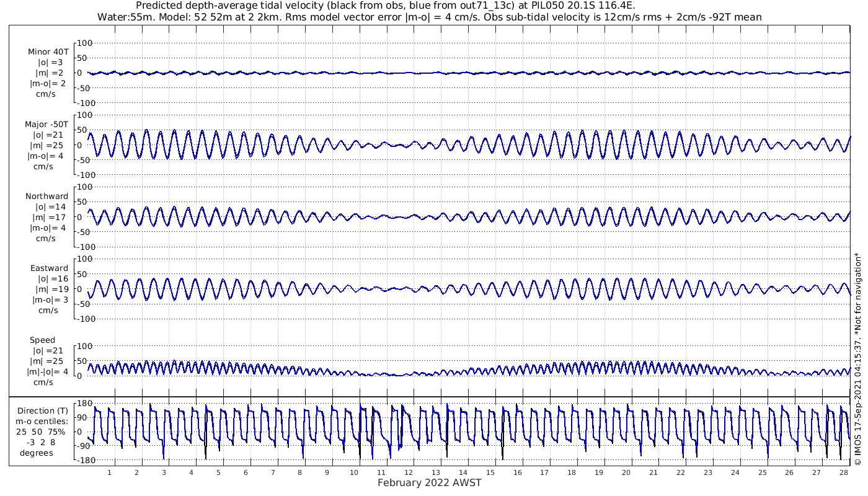Screen dimensions: 868x496
Task: Click the "|m|-|o|= 4" value under Speed
Action: 46,371
